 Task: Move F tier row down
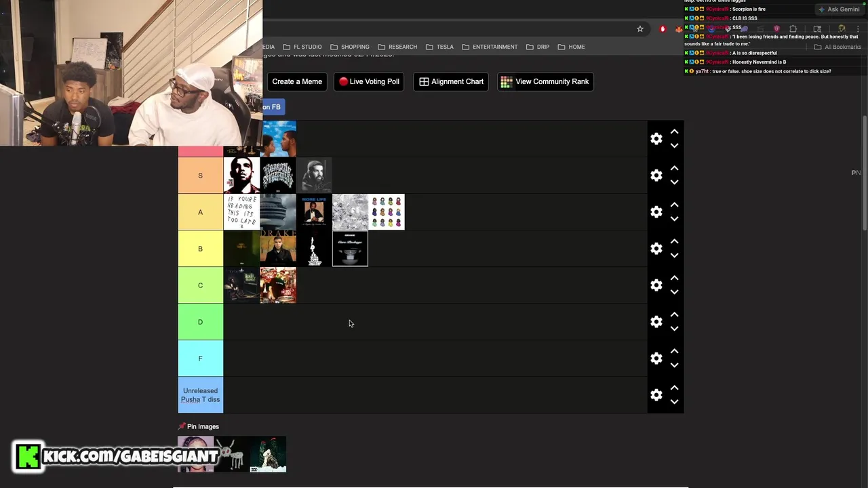pyautogui.click(x=674, y=365)
